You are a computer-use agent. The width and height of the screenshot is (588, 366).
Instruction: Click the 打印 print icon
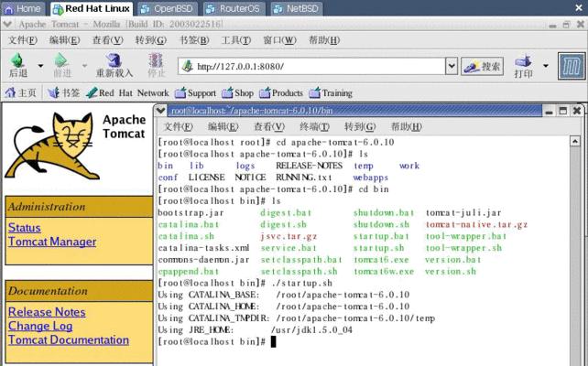tap(523, 66)
